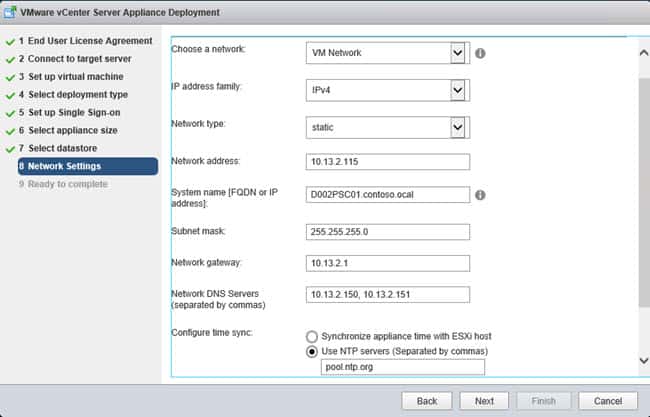This screenshot has width=650, height=417.
Task: Click info icon beside System name field
Action: (480, 195)
